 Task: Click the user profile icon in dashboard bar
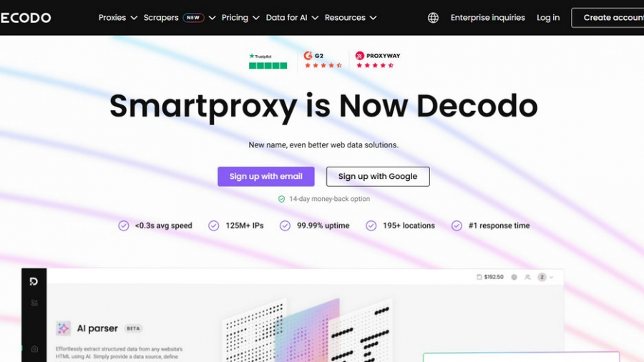coord(527,277)
